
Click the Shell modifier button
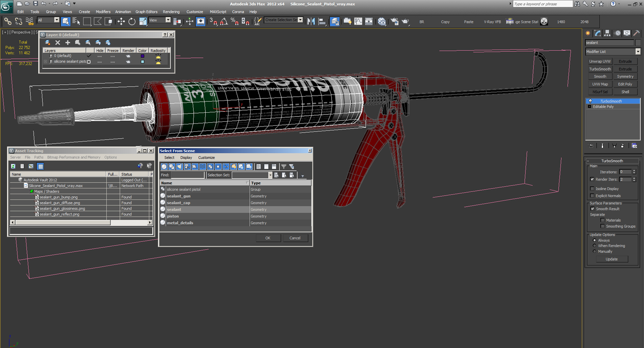[x=625, y=92]
